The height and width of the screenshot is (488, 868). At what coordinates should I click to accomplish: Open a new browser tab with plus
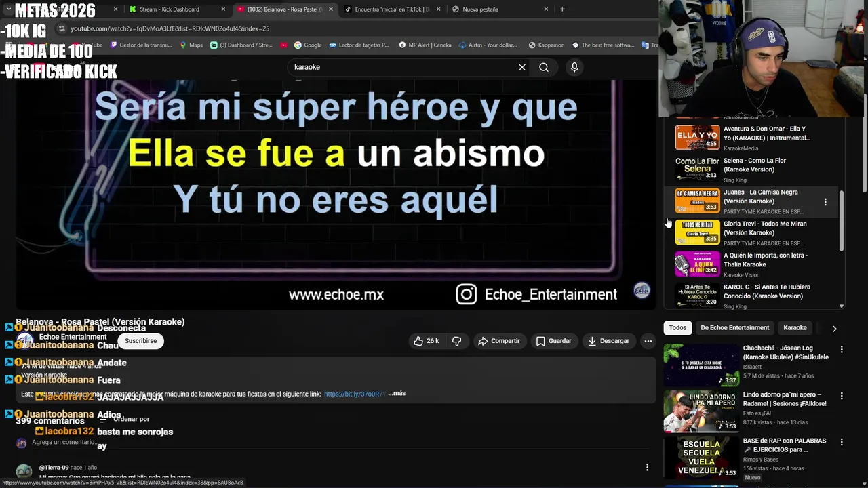[562, 9]
